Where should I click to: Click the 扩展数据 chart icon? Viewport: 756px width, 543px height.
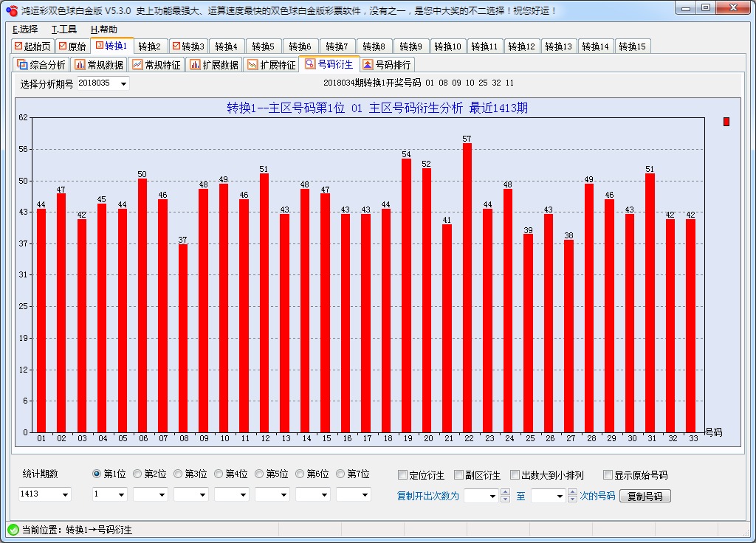tap(195, 65)
